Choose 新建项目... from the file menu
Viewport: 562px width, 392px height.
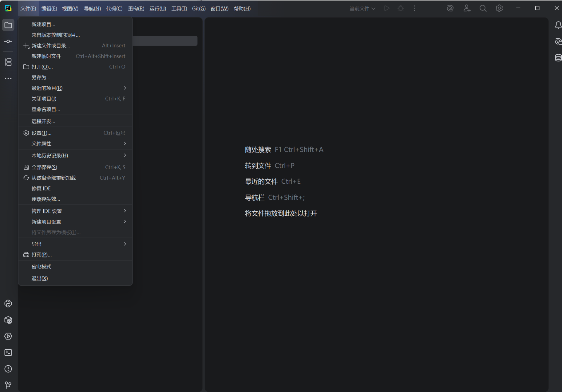[43, 25]
